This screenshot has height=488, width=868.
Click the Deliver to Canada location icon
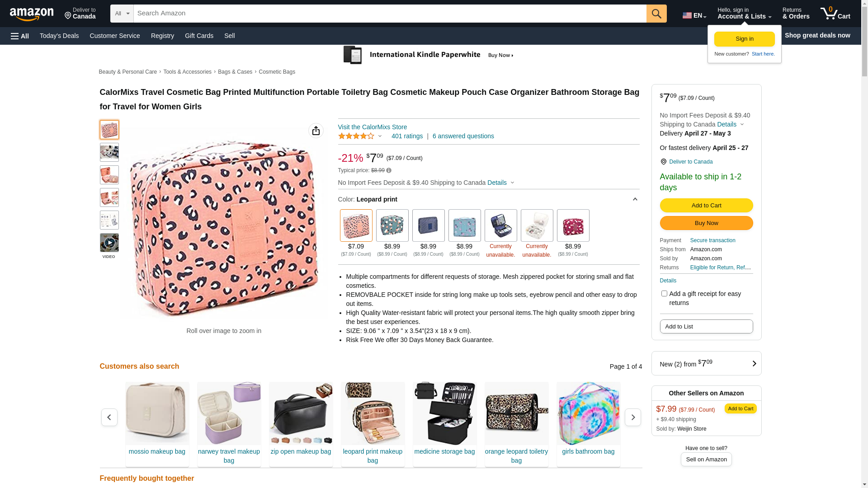click(x=663, y=162)
